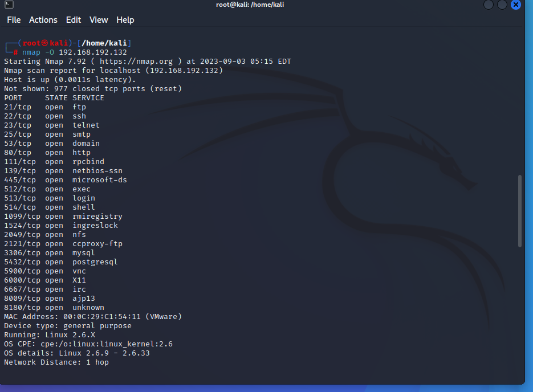
Task: Click the 6667/tcp irc row
Action: pos(45,289)
